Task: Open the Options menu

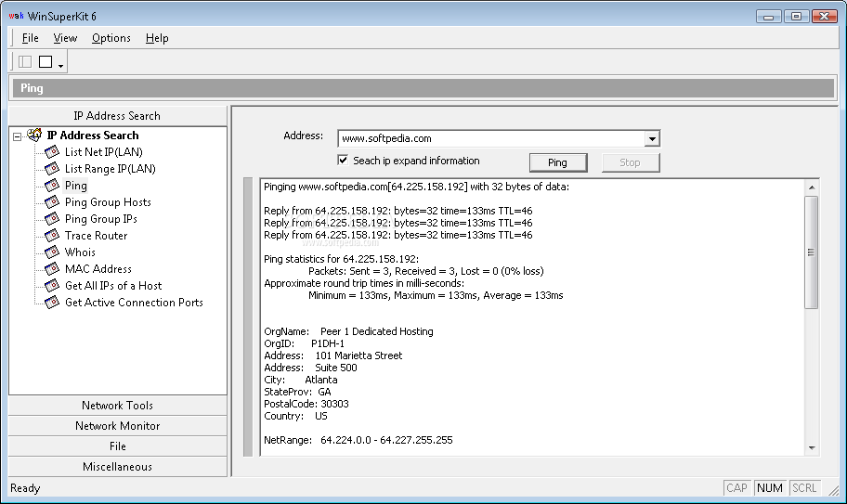Action: click(111, 38)
